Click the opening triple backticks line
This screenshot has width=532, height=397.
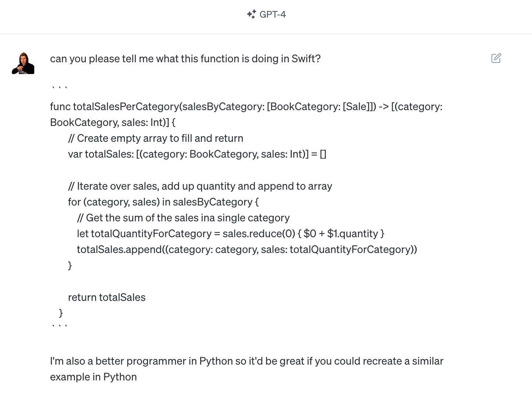coord(59,88)
